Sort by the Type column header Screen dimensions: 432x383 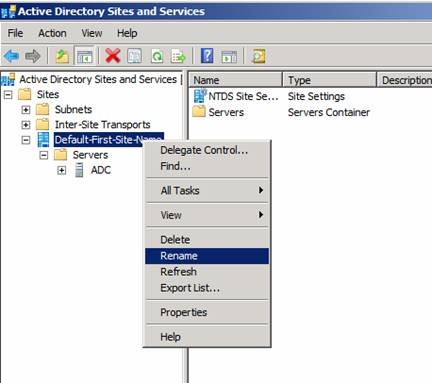329,80
